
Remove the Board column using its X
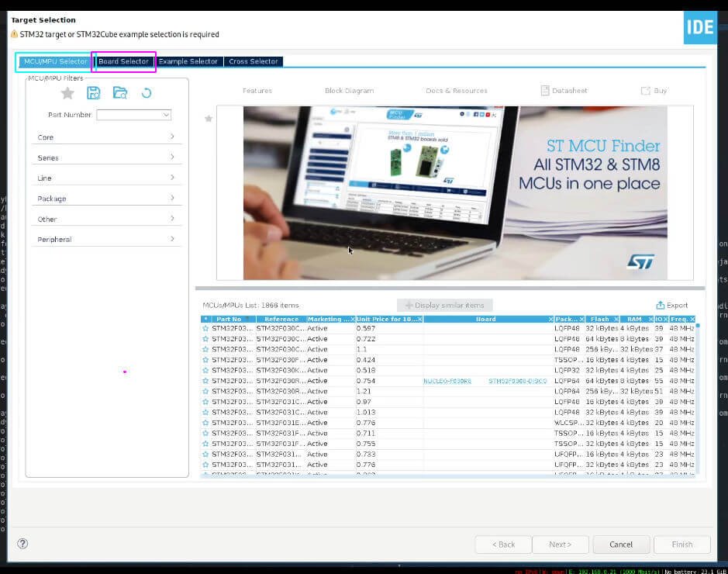[x=550, y=319]
